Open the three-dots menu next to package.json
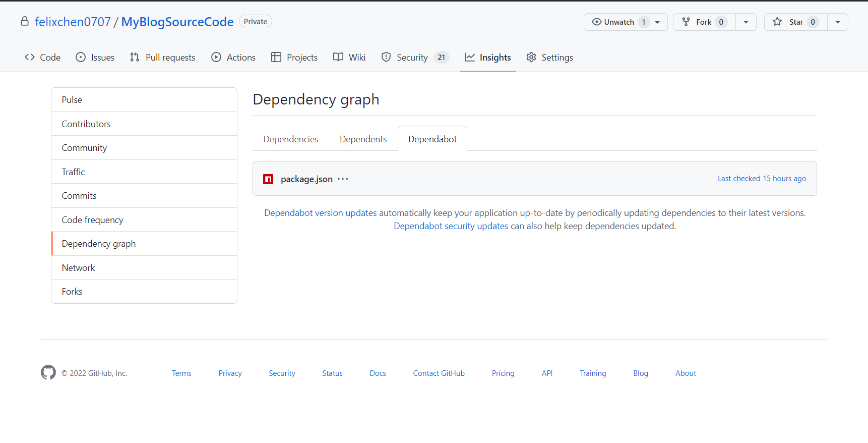868x443 pixels. point(343,179)
